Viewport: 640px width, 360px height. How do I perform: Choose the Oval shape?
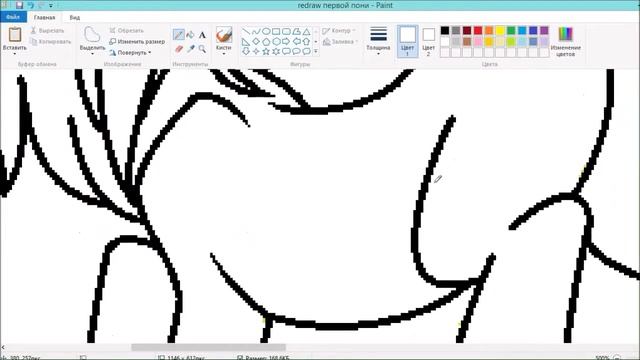point(266,31)
